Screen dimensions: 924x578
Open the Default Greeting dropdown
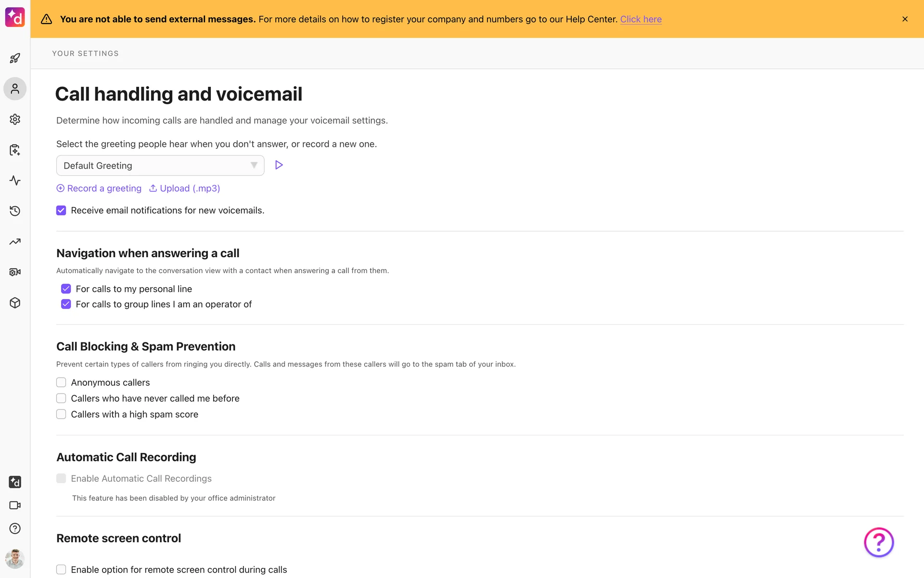point(160,166)
